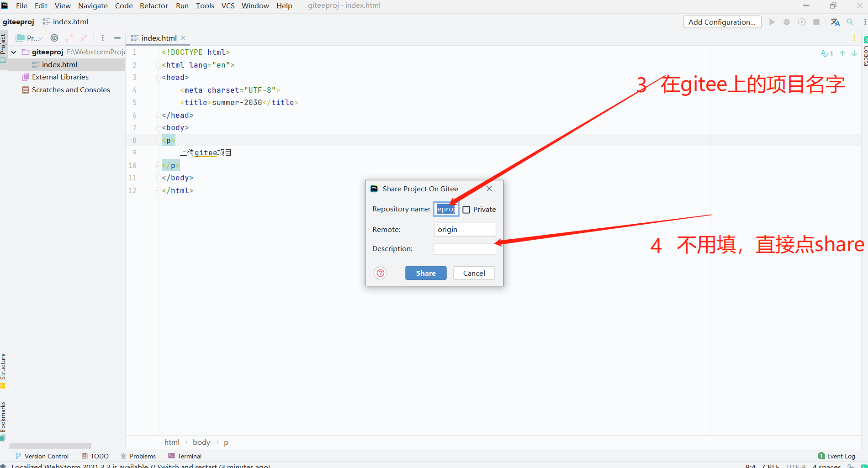Check the Private checkbox
This screenshot has width=868, height=468.
tap(466, 210)
